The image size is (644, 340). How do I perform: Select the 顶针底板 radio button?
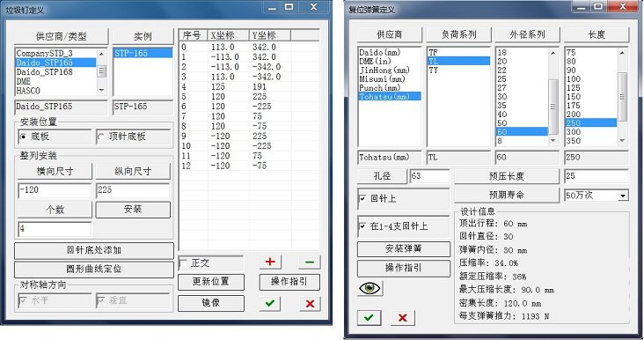101,137
